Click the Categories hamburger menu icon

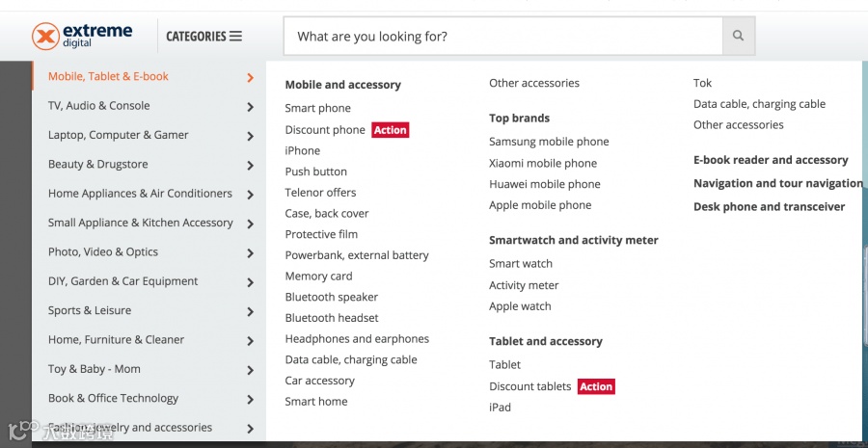coord(235,37)
